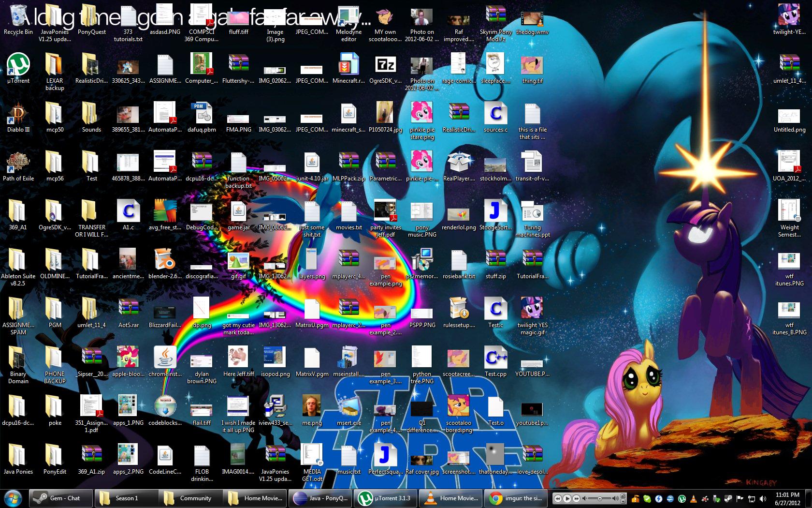This screenshot has height=508, width=812.
Task: Open system volume speaker tray icon
Action: [x=763, y=499]
